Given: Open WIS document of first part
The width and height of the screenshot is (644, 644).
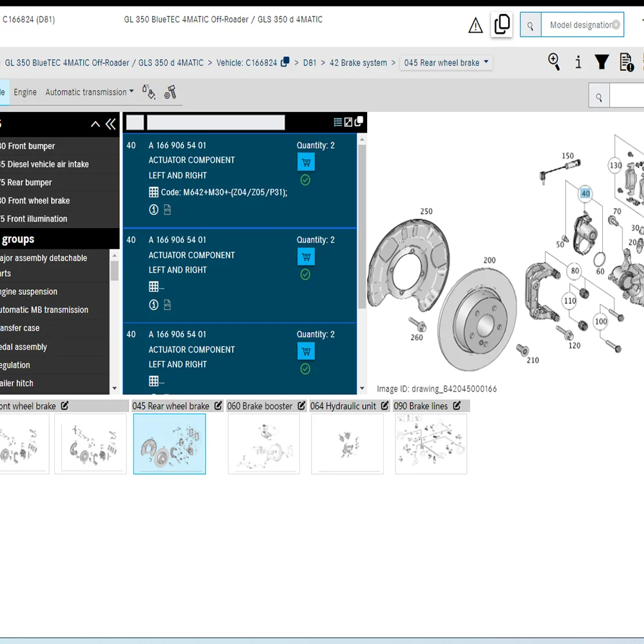Looking at the screenshot, I should 167,210.
